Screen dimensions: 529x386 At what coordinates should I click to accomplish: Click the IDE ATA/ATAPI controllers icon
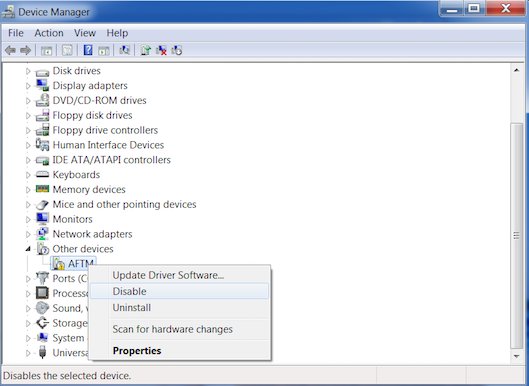coord(43,160)
